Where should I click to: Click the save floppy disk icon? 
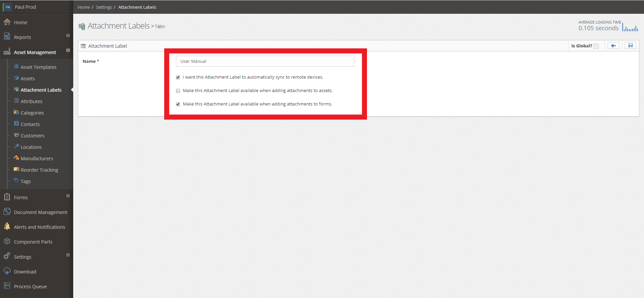pos(630,46)
